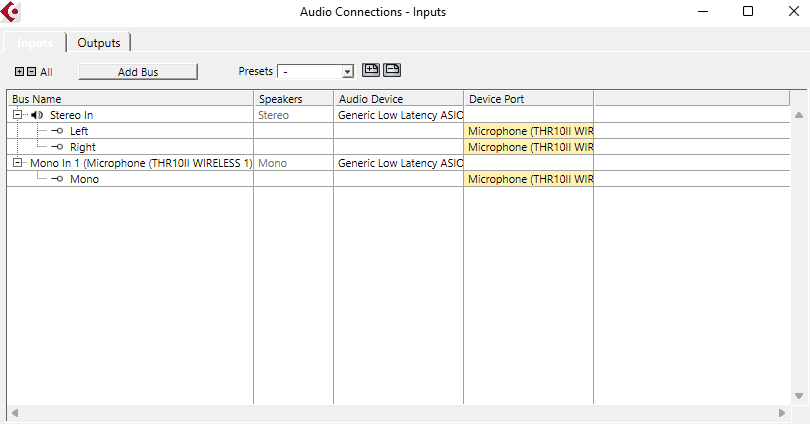Click the collapse all buses minus icon
Image resolution: width=810 pixels, height=424 pixels.
pyautogui.click(x=31, y=72)
